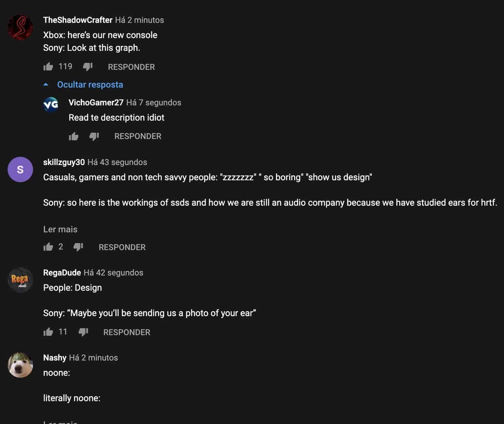Open VichoGamer27's username link

[96, 102]
